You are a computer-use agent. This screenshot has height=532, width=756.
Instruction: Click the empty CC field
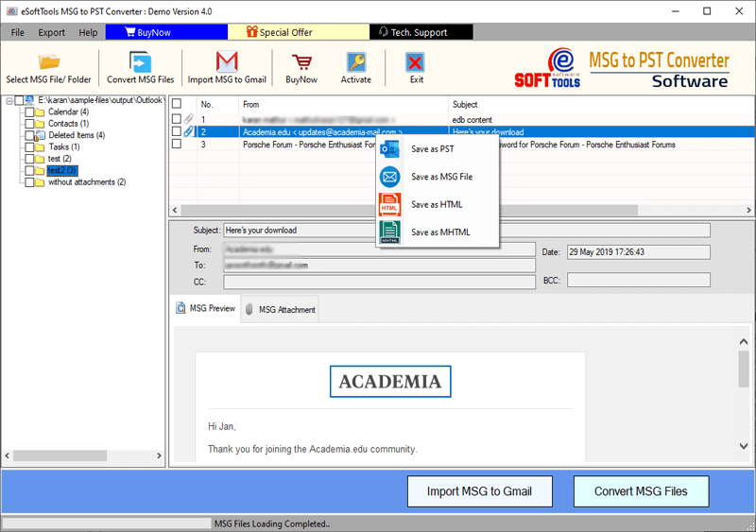click(x=379, y=282)
